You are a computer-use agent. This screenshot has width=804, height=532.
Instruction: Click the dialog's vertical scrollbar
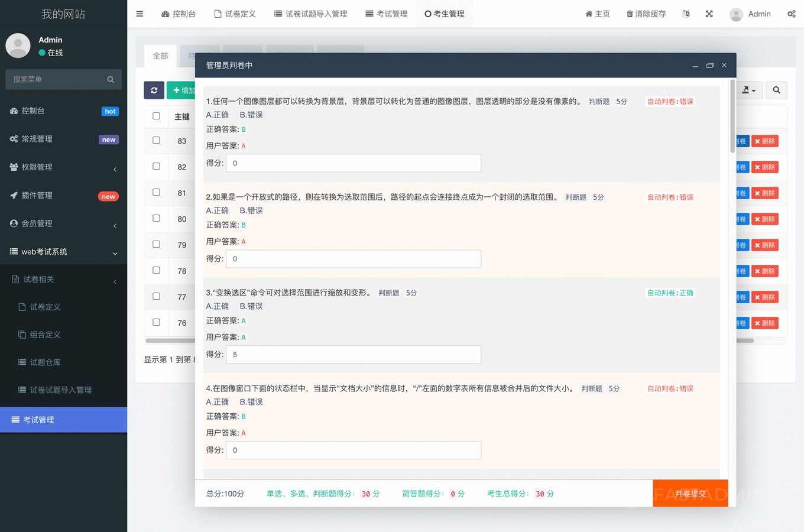(x=732, y=118)
